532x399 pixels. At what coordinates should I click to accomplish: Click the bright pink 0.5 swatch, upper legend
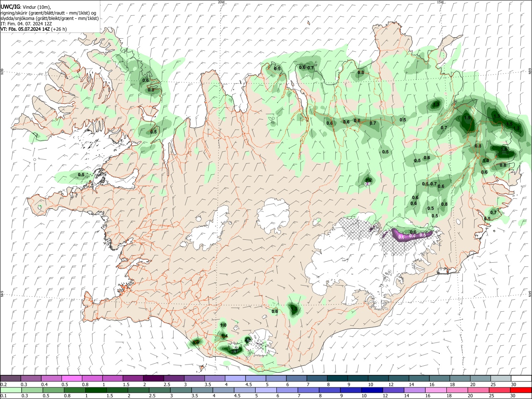[x=71, y=379]
